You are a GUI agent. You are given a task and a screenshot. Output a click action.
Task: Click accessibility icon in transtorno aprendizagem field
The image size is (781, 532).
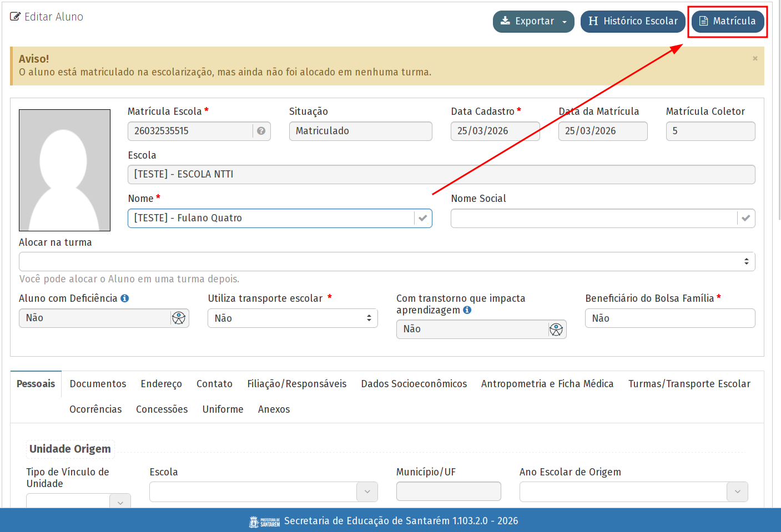[x=556, y=330]
